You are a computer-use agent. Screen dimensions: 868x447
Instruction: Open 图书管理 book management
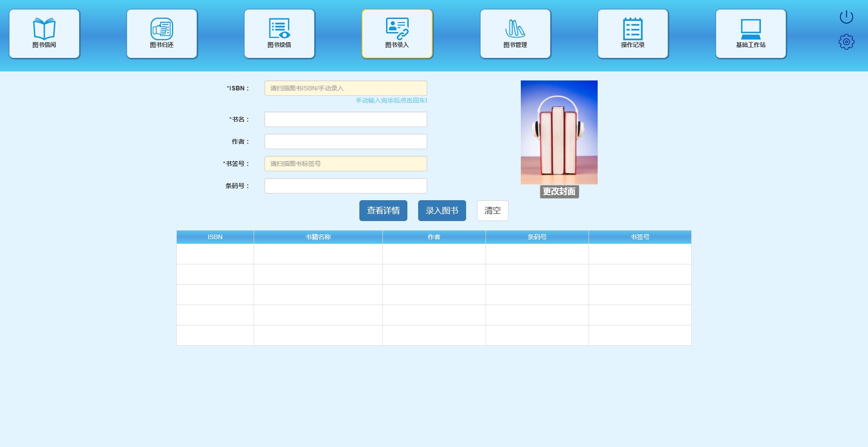(x=515, y=34)
